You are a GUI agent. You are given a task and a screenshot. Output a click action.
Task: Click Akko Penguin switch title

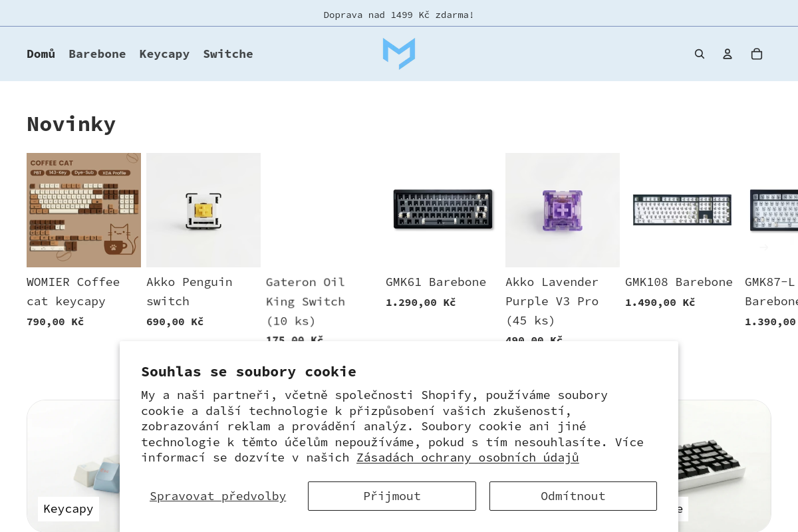pyautogui.click(x=190, y=291)
